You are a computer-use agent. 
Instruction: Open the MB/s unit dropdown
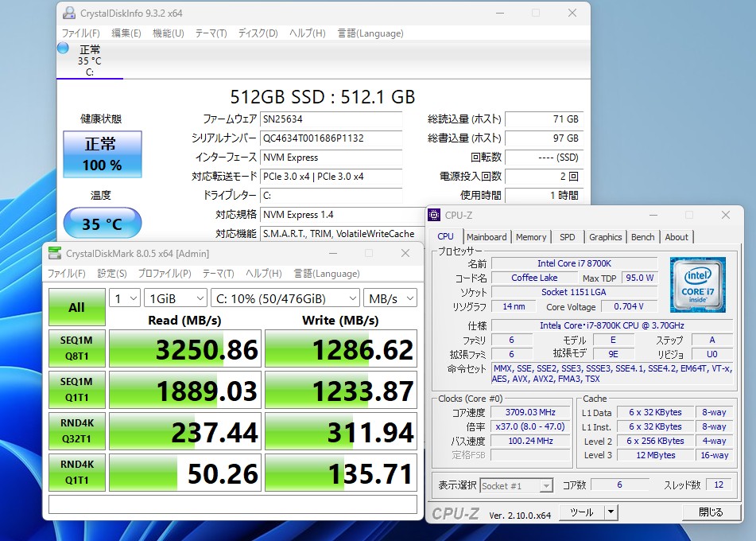click(x=390, y=298)
